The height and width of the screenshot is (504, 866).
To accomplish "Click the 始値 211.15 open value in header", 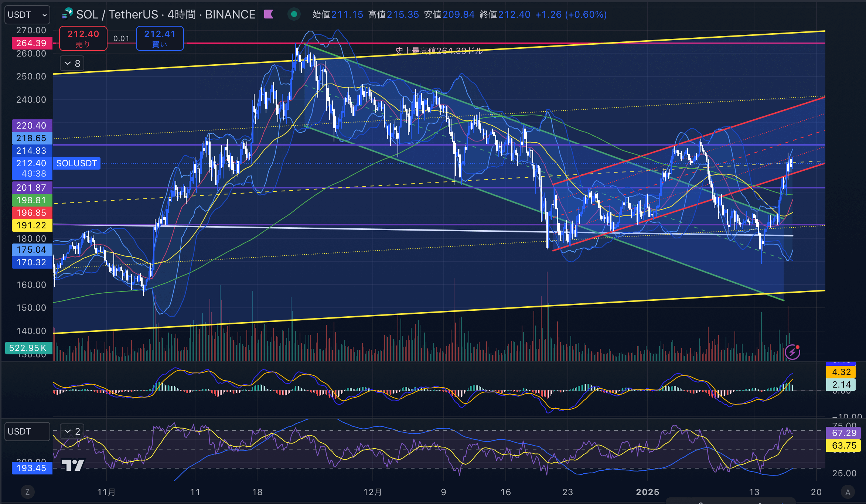I will point(338,14).
